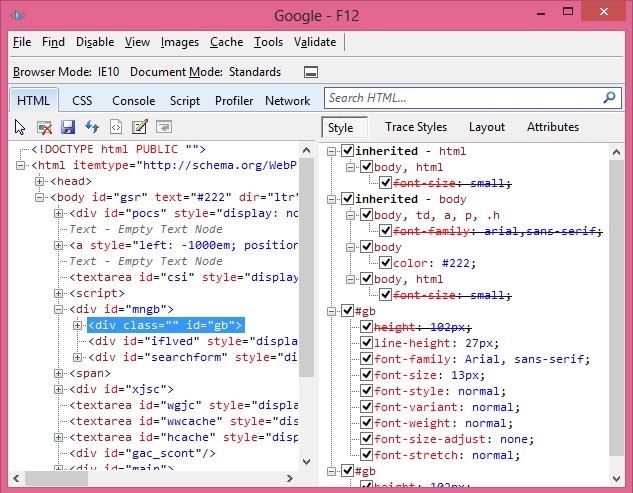Click the clear browser cache icon
This screenshot has height=493, width=633.
[x=44, y=127]
